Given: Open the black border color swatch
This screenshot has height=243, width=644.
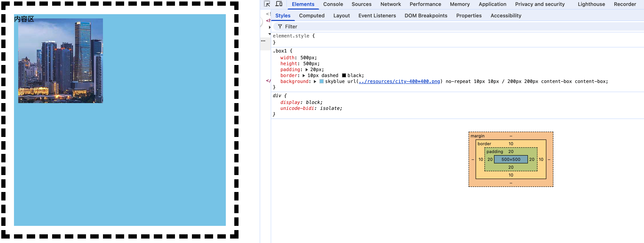Looking at the screenshot, I should coord(344,75).
